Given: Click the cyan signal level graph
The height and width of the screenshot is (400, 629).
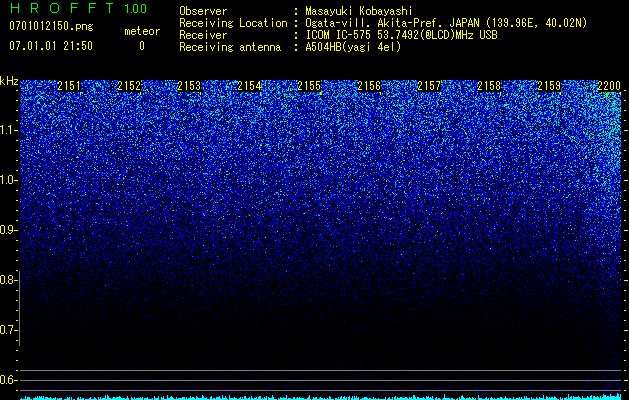Looking at the screenshot, I should click(321, 397).
